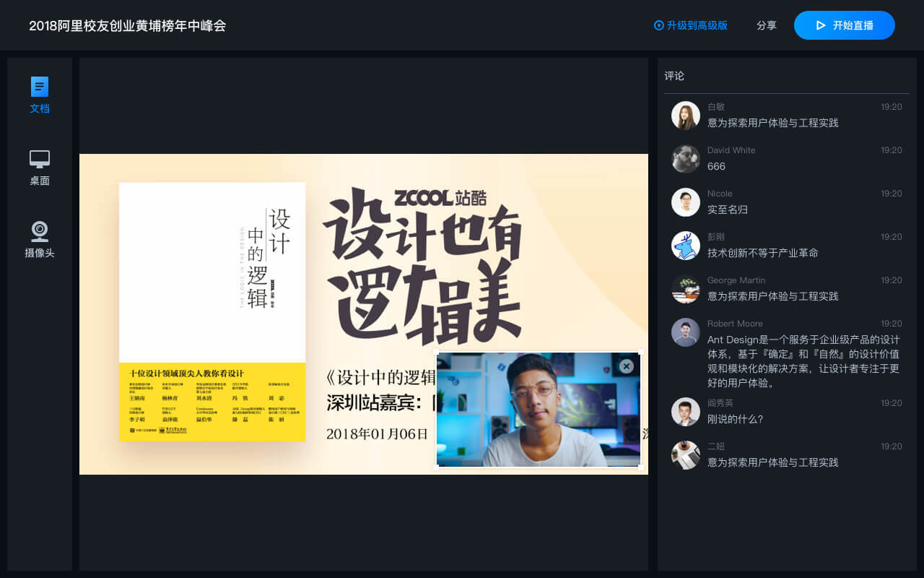Click George Martin's avatar
924x578 pixels.
click(x=686, y=289)
